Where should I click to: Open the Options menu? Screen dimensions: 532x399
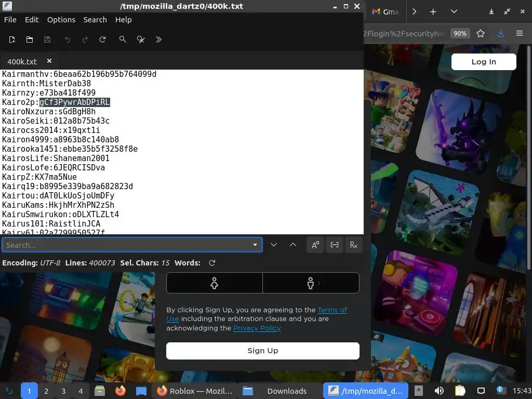[61, 20]
